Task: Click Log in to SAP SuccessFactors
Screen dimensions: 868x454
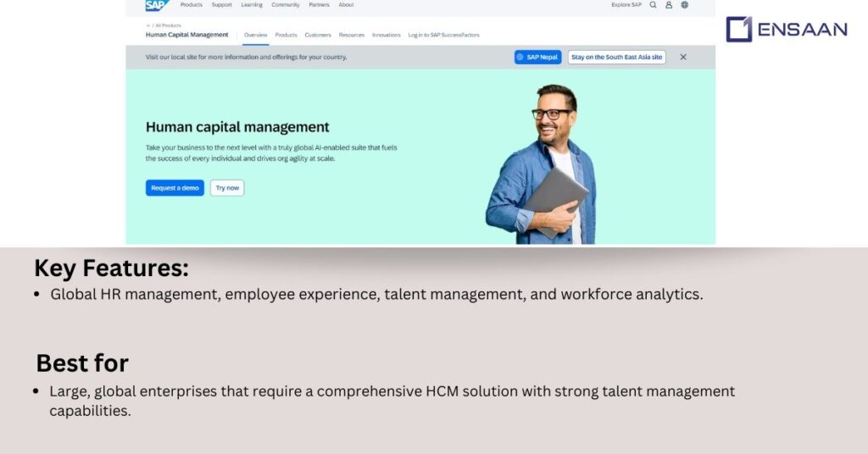Action: coord(443,35)
